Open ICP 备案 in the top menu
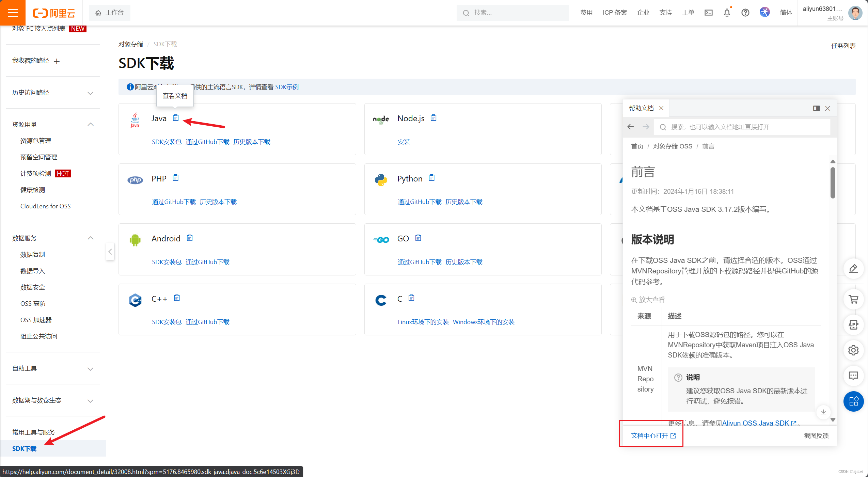Screen dimensions: 868x477 (615, 13)
